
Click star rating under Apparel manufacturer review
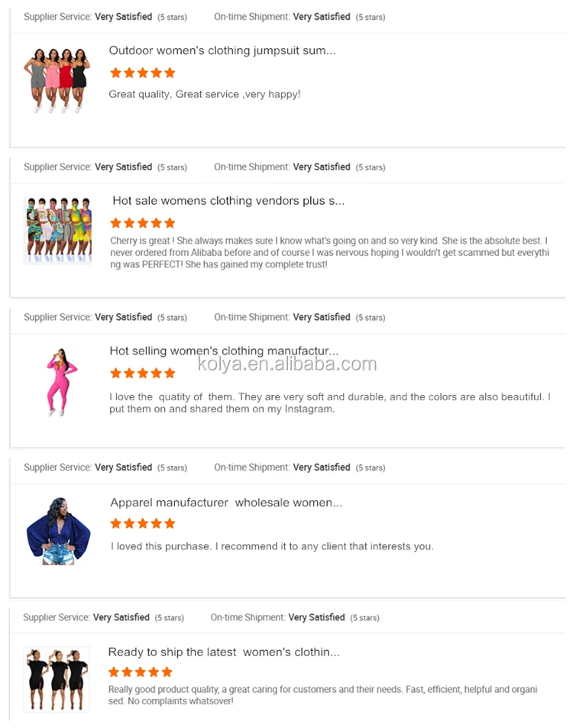click(x=143, y=524)
